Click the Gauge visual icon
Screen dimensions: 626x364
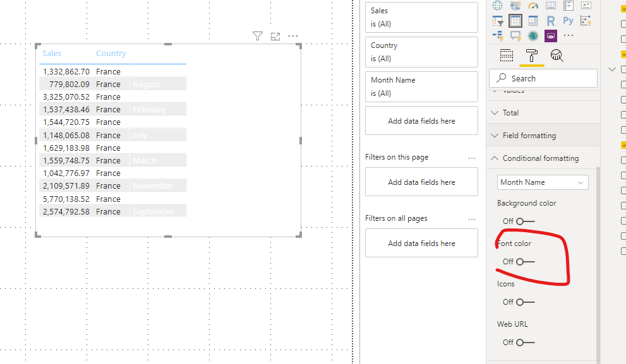(533, 5)
